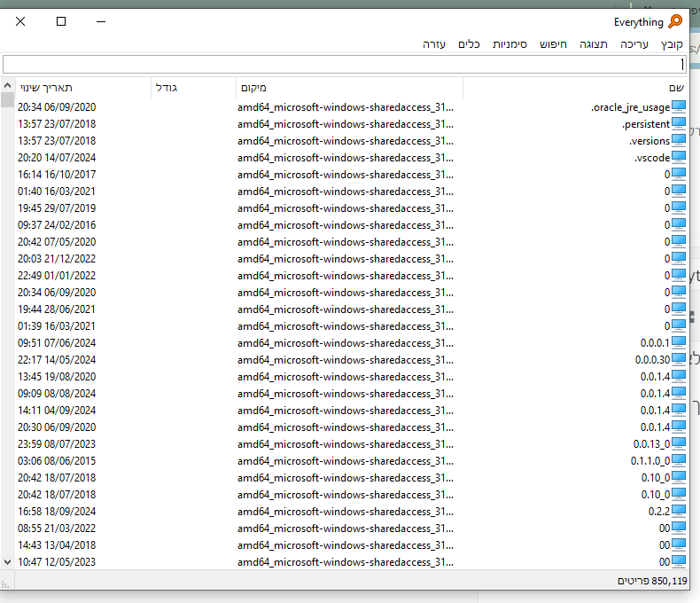This screenshot has height=603, width=700.
Task: Sort by the מיקום (Path) column header
Action: point(349,88)
